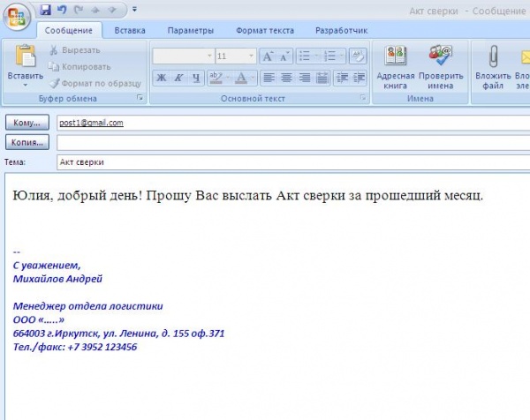Image resolution: width=530 pixels, height=420 pixels.
Task: Click the body line starting 'Юлия, добрый день!'
Action: [247, 196]
